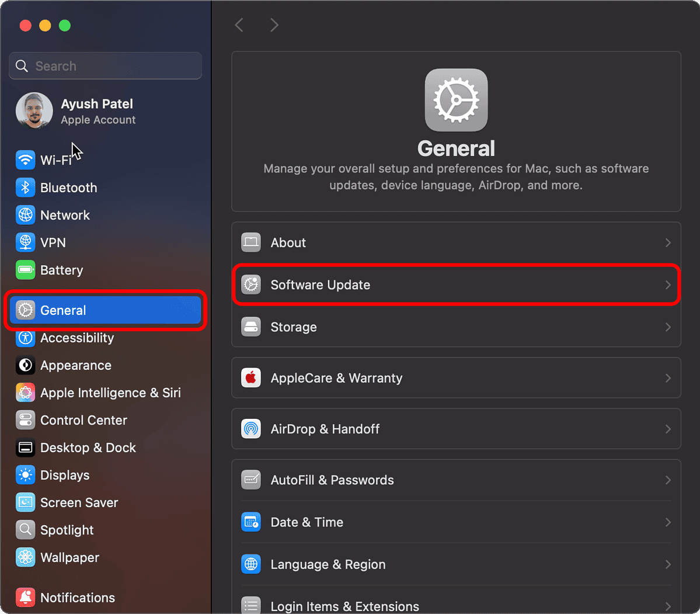Open the VPN globe icon
This screenshot has width=700, height=614.
25,242
